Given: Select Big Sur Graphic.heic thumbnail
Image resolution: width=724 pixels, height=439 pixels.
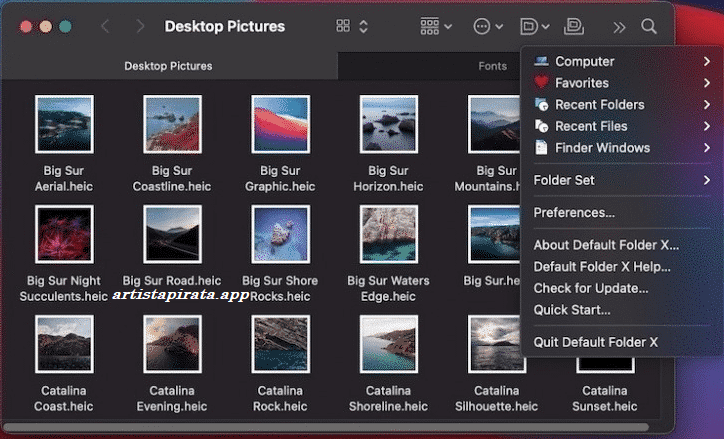Looking at the screenshot, I should [x=281, y=124].
